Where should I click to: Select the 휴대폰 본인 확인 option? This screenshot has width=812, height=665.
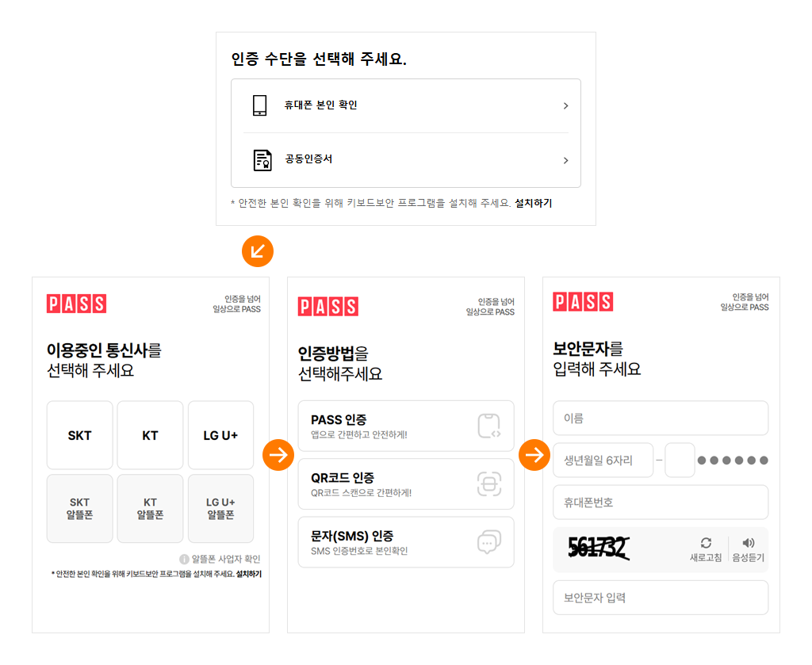click(406, 105)
